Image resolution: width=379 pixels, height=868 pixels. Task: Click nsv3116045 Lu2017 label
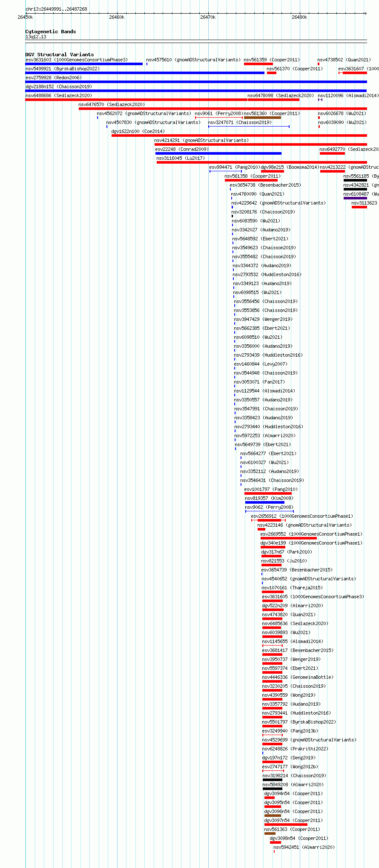181,158
